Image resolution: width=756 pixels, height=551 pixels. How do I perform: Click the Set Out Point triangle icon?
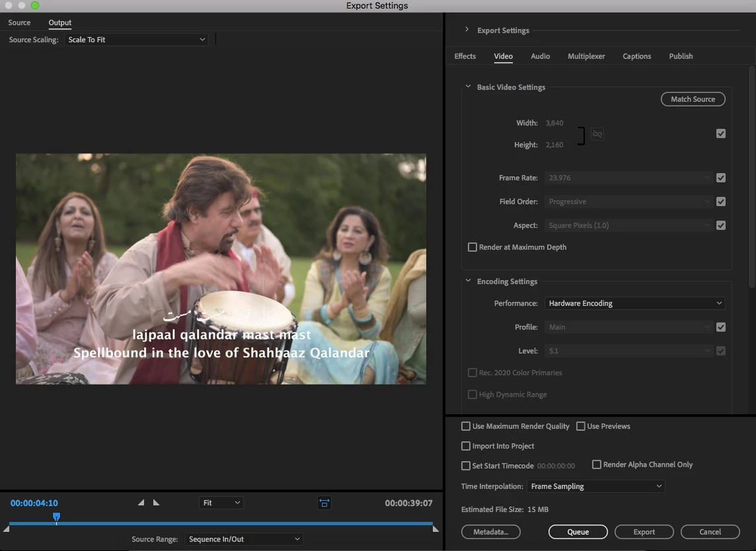[x=156, y=502]
